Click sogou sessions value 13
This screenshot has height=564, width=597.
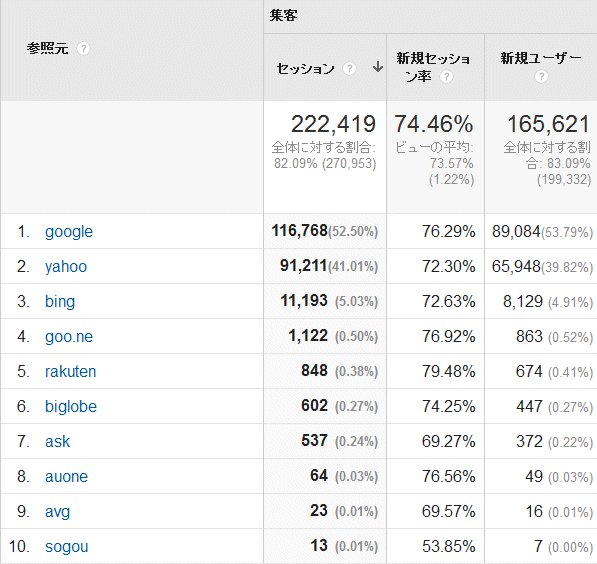[319, 546]
